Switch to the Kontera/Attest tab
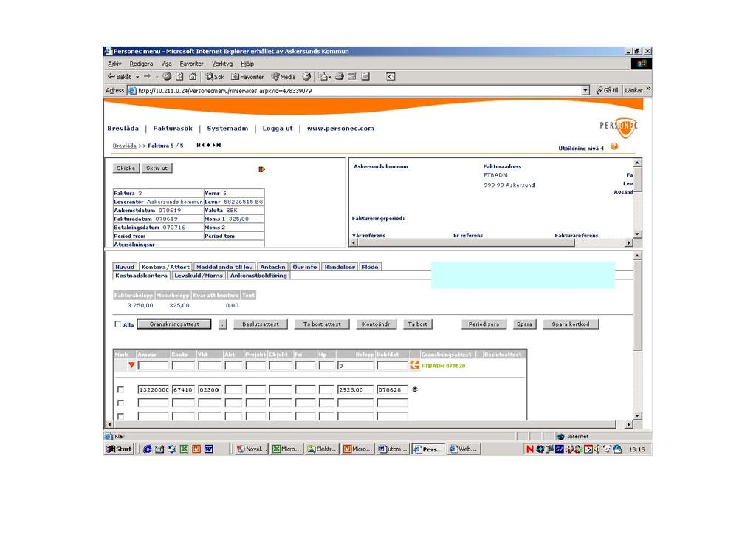The width and height of the screenshot is (756, 535). pos(165,267)
